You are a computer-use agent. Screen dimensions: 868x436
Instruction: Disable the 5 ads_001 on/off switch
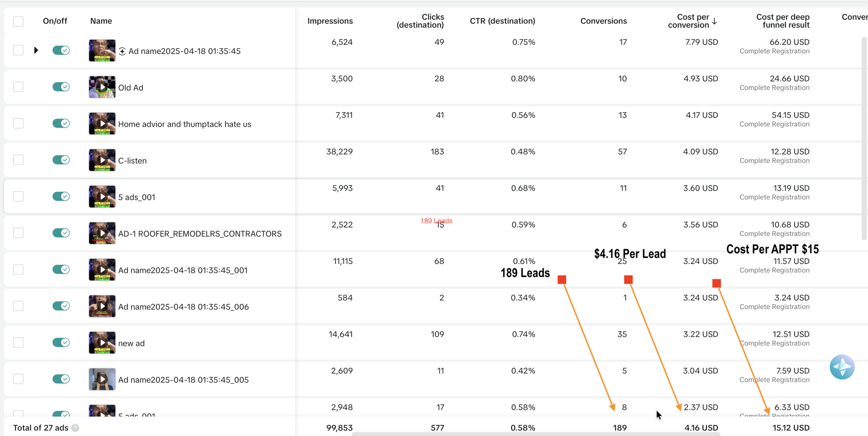[61, 196]
